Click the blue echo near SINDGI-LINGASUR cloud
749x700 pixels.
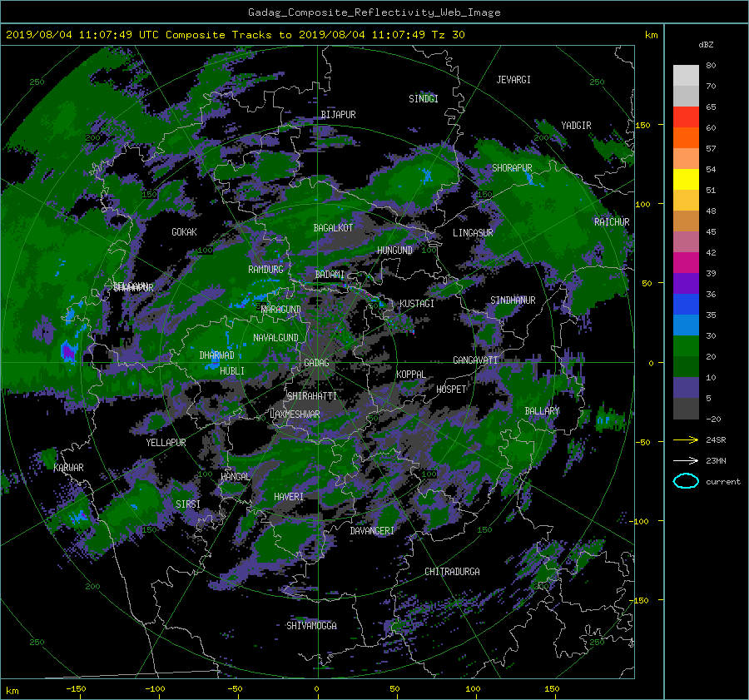(427, 176)
